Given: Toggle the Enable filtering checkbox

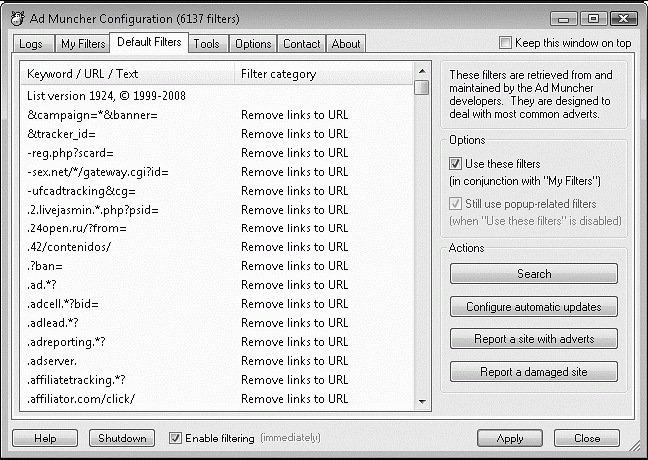Looking at the screenshot, I should click(175, 438).
